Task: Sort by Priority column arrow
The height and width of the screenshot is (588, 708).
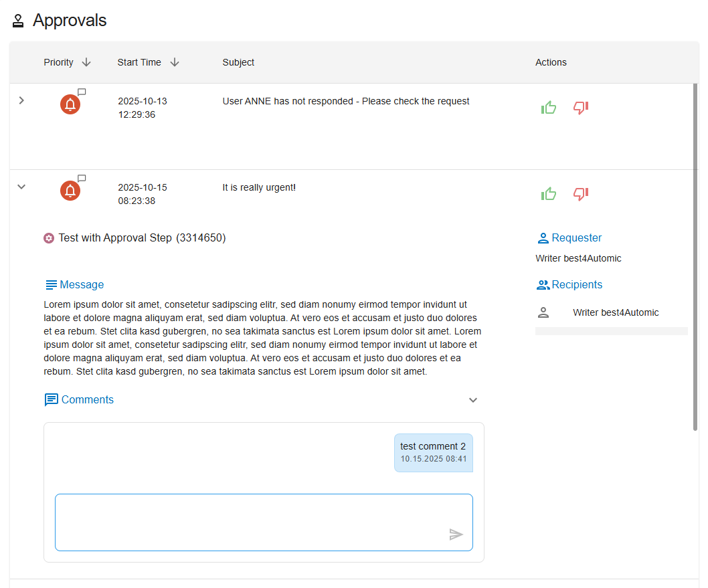Action: (86, 62)
